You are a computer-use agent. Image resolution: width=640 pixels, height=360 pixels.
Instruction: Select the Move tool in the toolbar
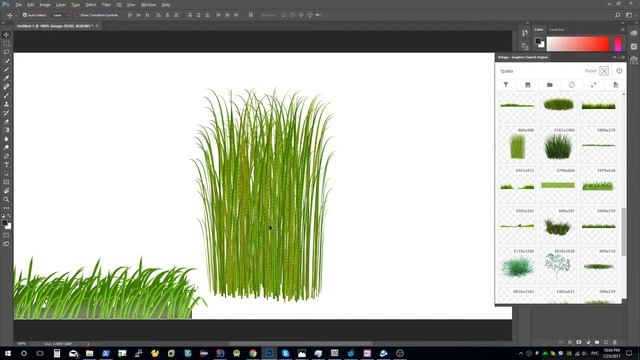click(x=6, y=35)
